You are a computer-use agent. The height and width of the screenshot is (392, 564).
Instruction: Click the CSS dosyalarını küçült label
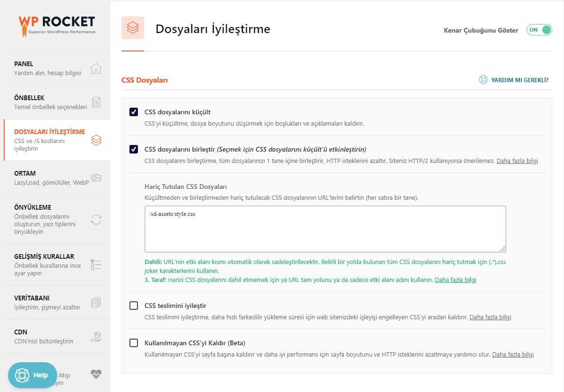coord(177,112)
